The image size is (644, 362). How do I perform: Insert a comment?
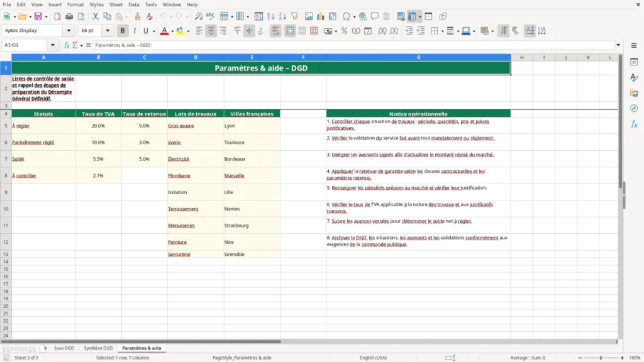[375, 16]
